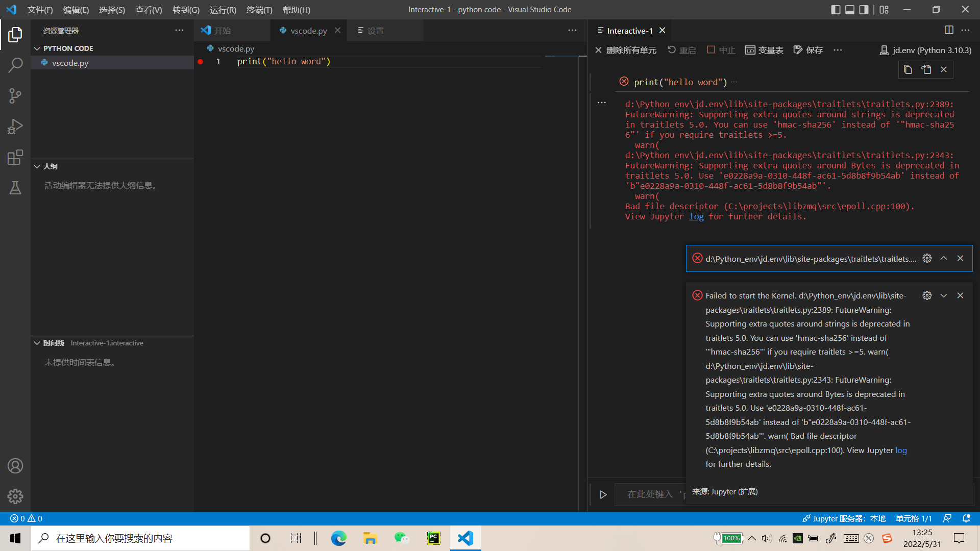This screenshot has height=551, width=980.
Task: Collapse the Failed to start Kernel notification
Action: point(944,295)
